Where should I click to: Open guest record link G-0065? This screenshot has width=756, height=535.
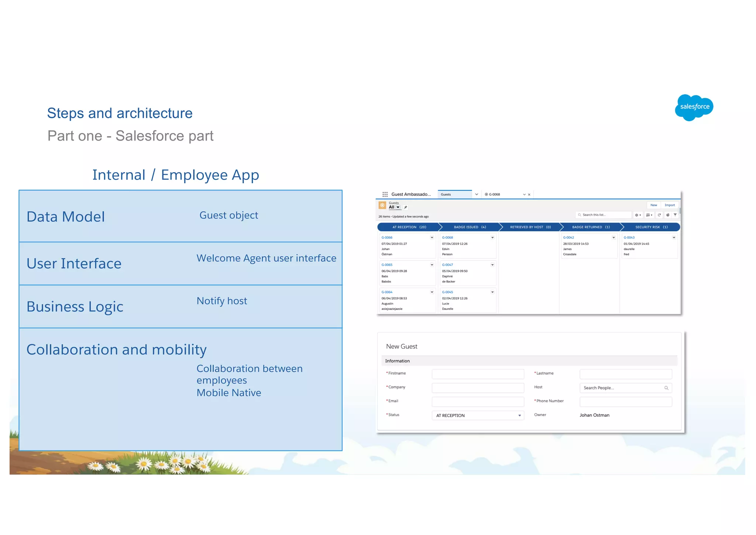(387, 265)
